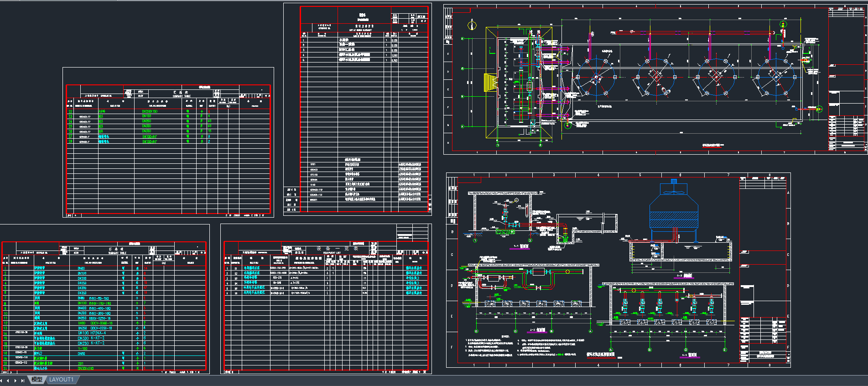The height and width of the screenshot is (386, 868).
Task: Click the north arrow compass symbol
Action: coord(472,25)
